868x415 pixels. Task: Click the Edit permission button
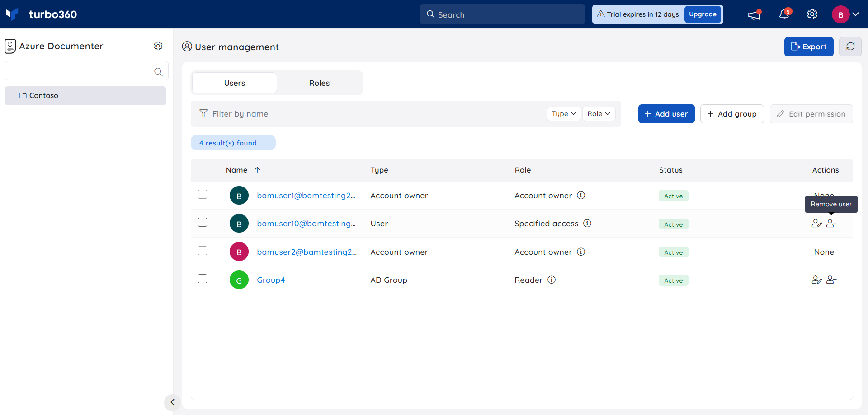pyautogui.click(x=811, y=114)
